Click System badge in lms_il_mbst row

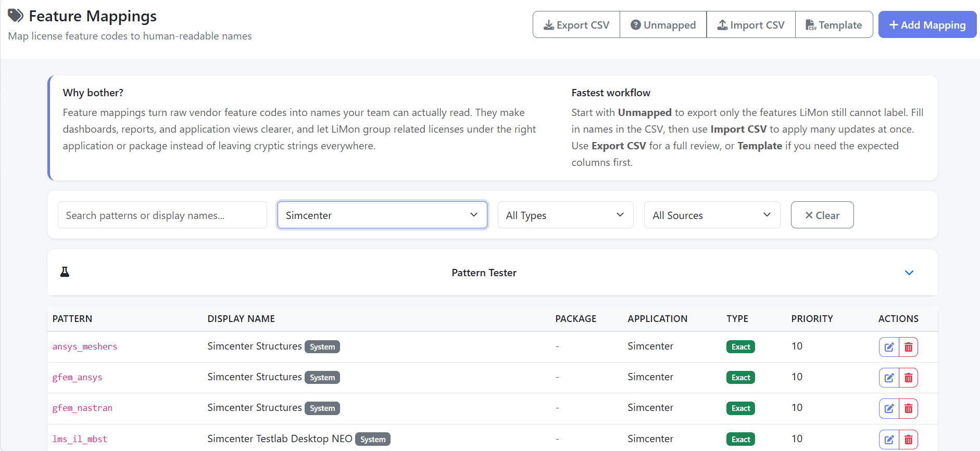[x=373, y=440]
